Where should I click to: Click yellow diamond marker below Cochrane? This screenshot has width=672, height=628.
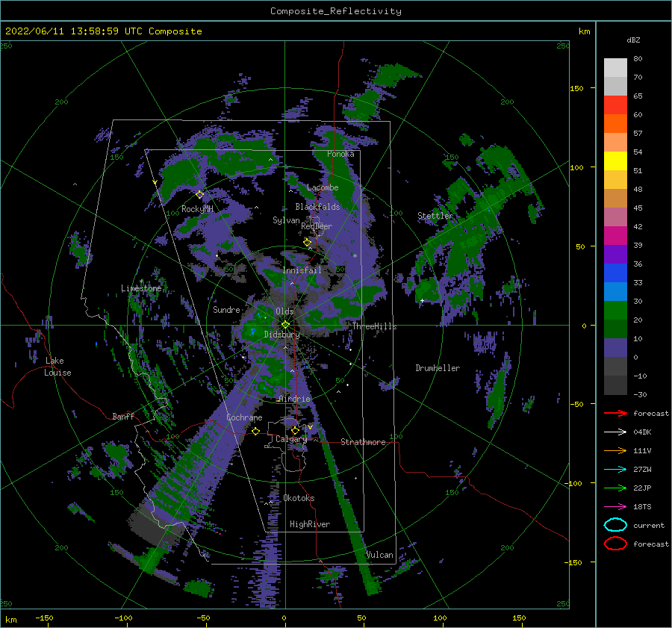(x=256, y=431)
